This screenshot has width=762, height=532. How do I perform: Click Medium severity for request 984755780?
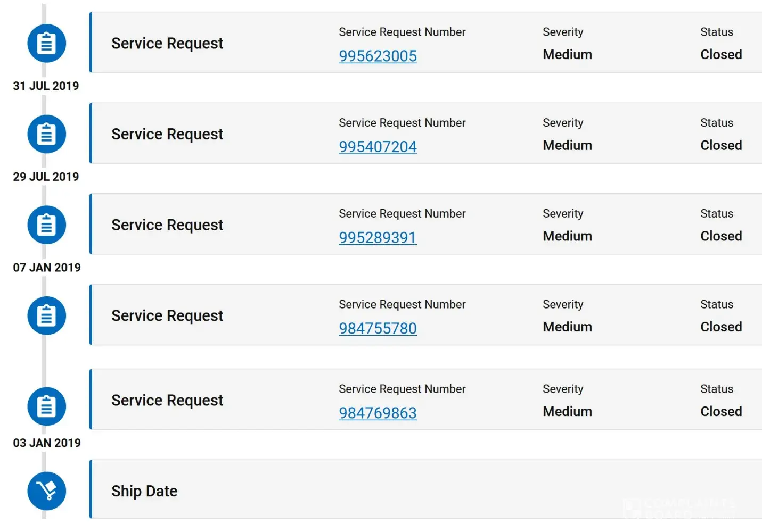[x=567, y=327]
